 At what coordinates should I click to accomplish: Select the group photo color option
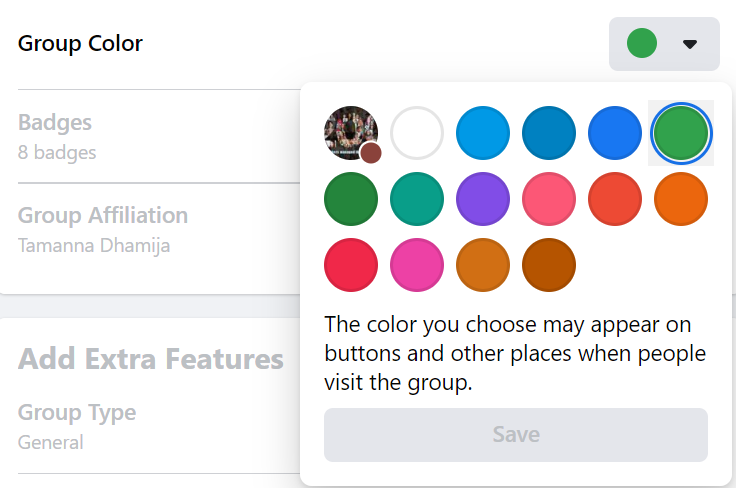click(351, 133)
